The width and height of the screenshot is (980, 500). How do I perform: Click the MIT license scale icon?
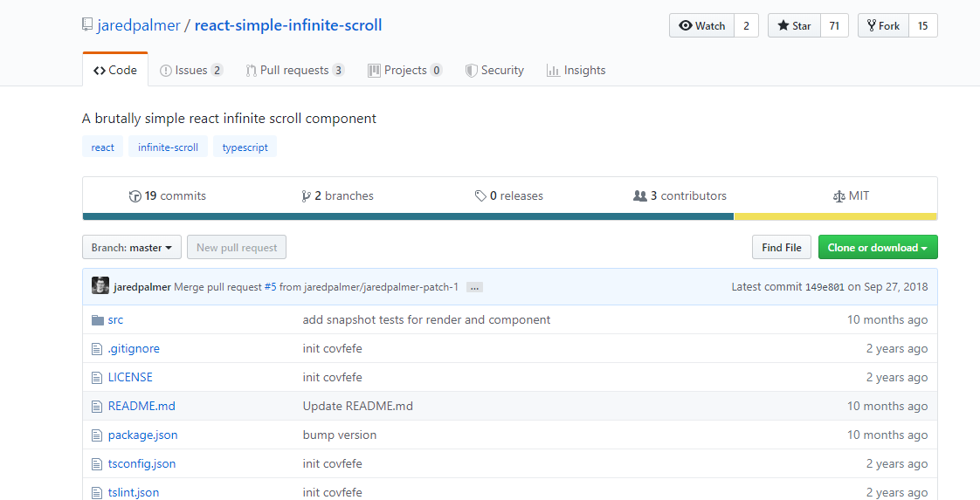pyautogui.click(x=839, y=196)
